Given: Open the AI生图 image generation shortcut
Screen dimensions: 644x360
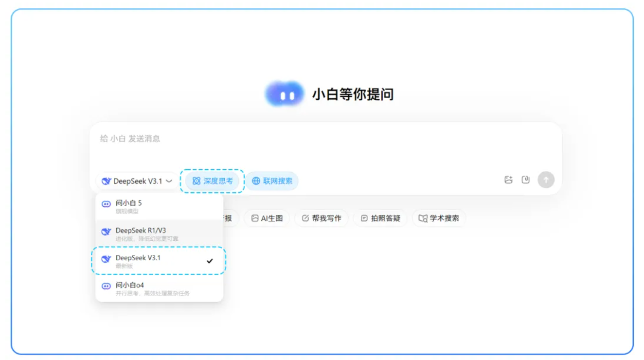Looking at the screenshot, I should click(x=267, y=218).
